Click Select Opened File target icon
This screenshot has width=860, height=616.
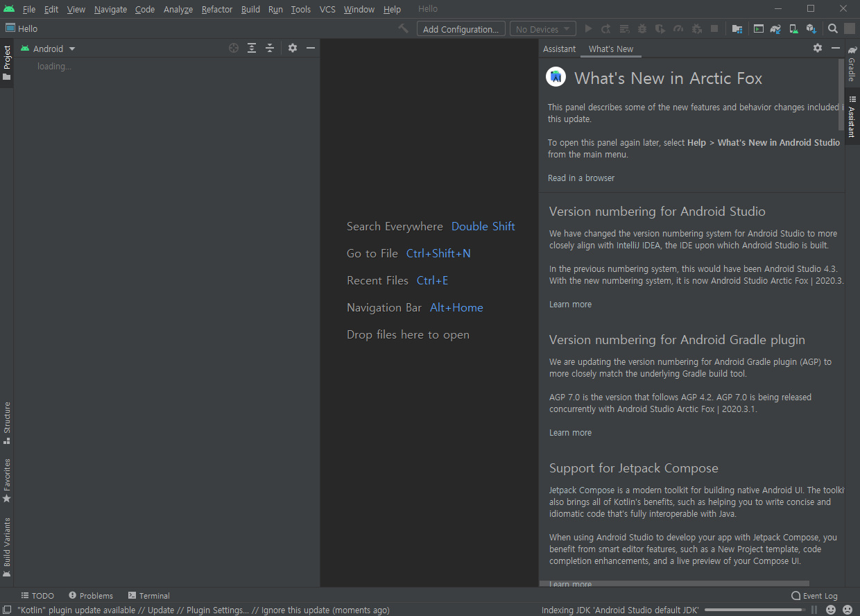[x=234, y=48]
